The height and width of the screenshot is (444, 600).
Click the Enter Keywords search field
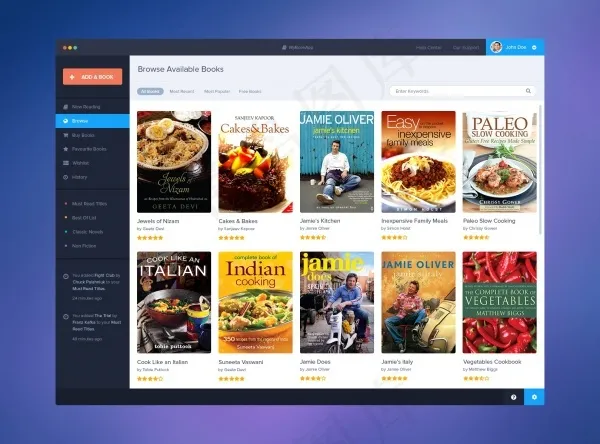pos(455,91)
